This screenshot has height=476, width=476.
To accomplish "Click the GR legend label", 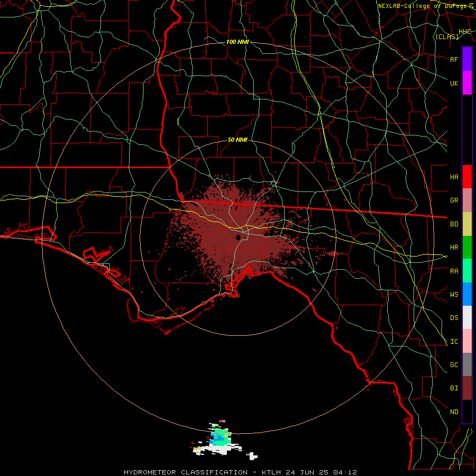I will [x=454, y=200].
